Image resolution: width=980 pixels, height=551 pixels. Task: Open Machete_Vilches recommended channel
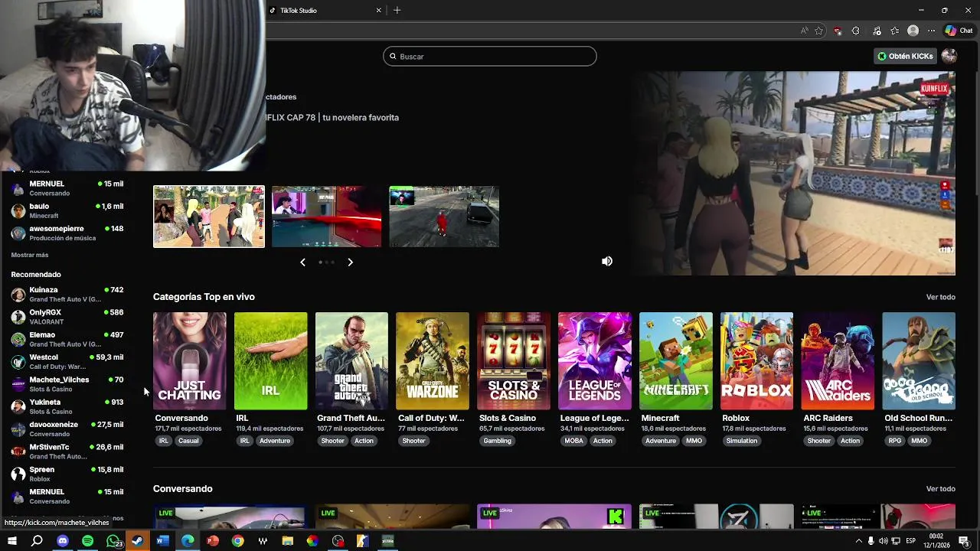(67, 384)
